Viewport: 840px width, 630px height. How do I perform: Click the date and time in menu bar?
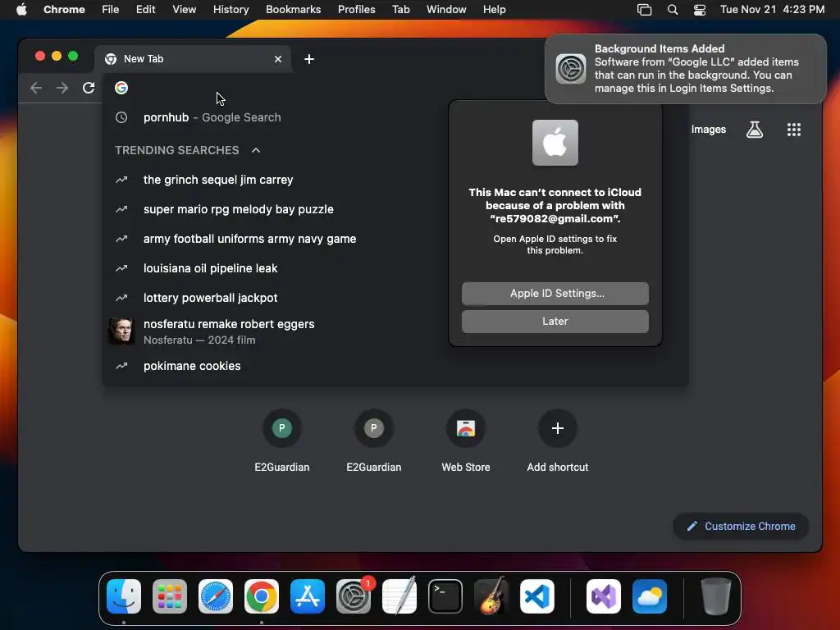(x=772, y=9)
